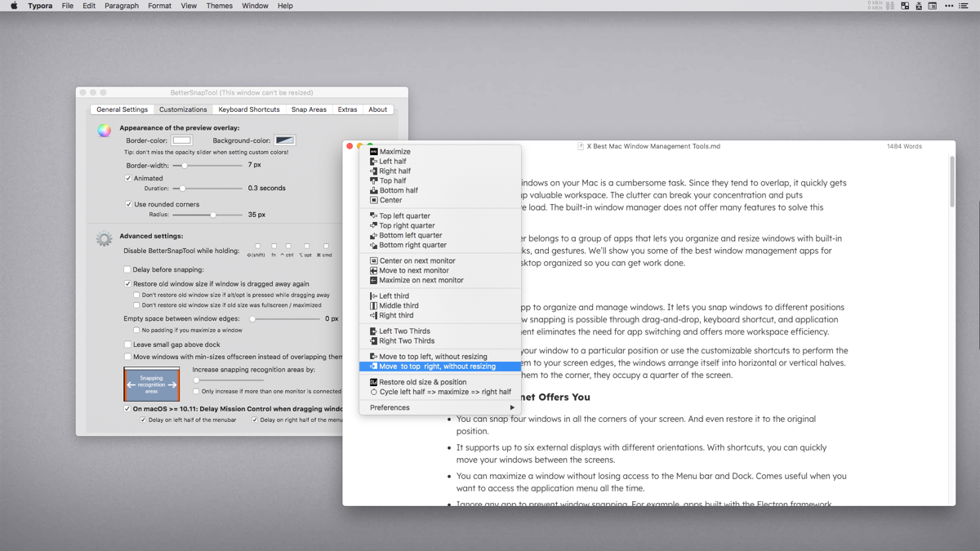
Task: Toggle Delay Mission Control when dragging windows
Action: click(x=127, y=408)
